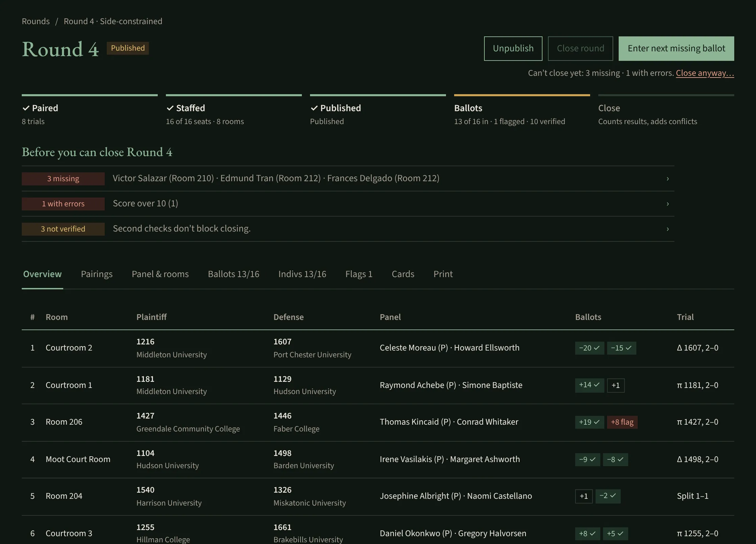The image size is (756, 544).
Task: Click the 1 with errors badge
Action: (x=63, y=204)
